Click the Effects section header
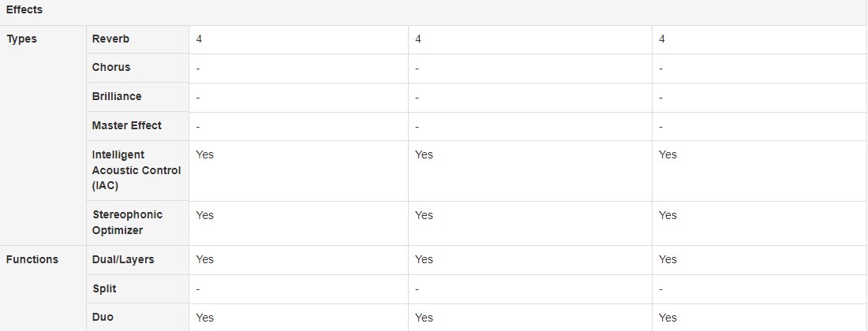The height and width of the screenshot is (331, 868). click(x=24, y=10)
